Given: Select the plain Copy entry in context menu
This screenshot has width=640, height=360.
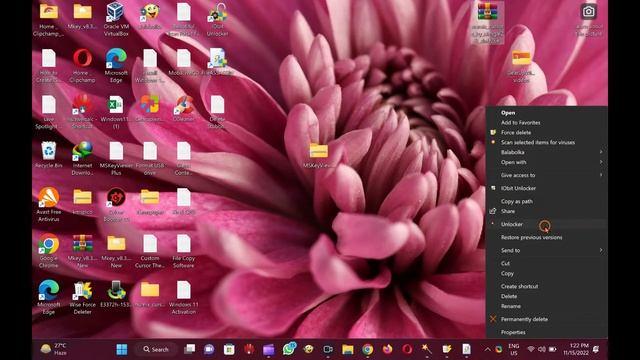Looking at the screenshot, I should pos(546,273).
